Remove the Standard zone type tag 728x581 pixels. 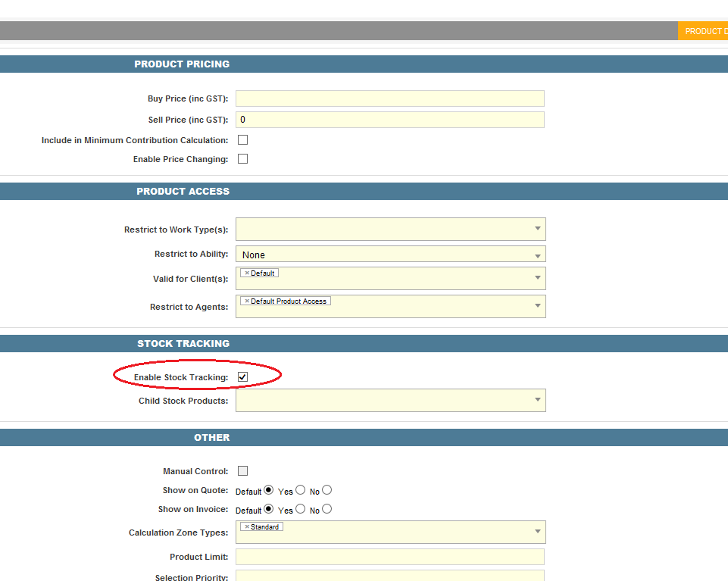[x=247, y=527]
